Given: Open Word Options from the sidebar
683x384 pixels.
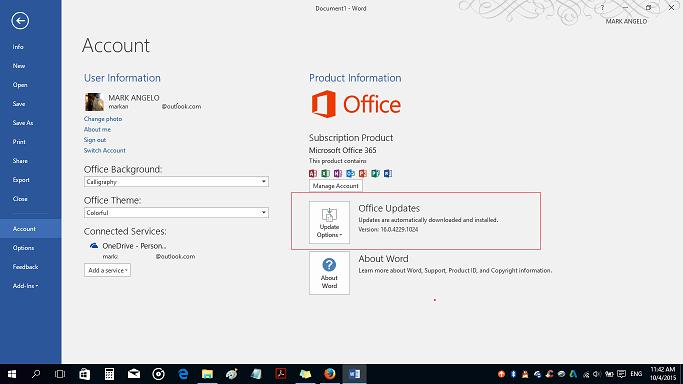Looking at the screenshot, I should coord(23,248).
